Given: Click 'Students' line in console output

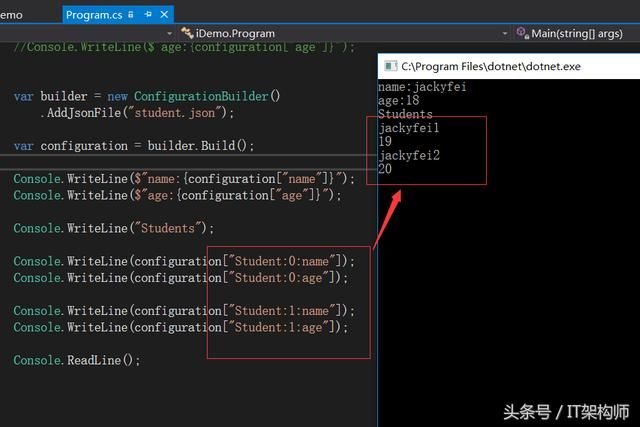Looking at the screenshot, I should tap(405, 114).
